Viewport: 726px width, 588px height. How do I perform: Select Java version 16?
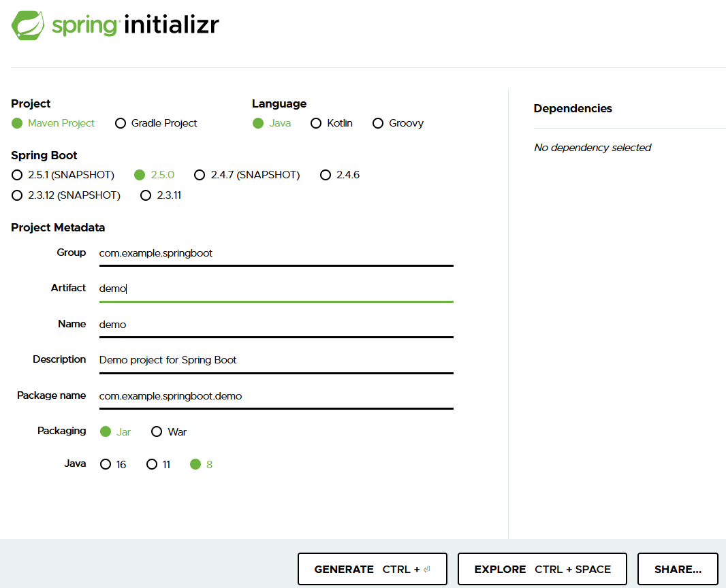pos(113,464)
